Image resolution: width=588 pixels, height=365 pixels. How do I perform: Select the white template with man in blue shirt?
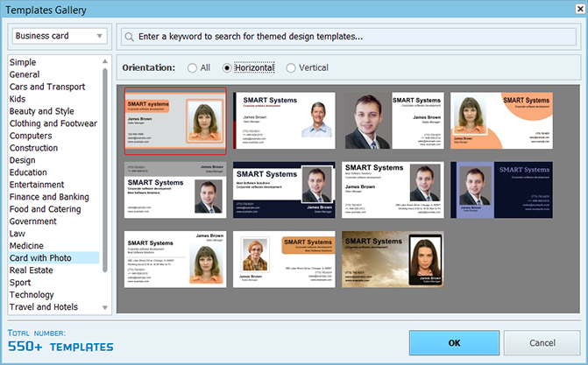[x=284, y=121]
